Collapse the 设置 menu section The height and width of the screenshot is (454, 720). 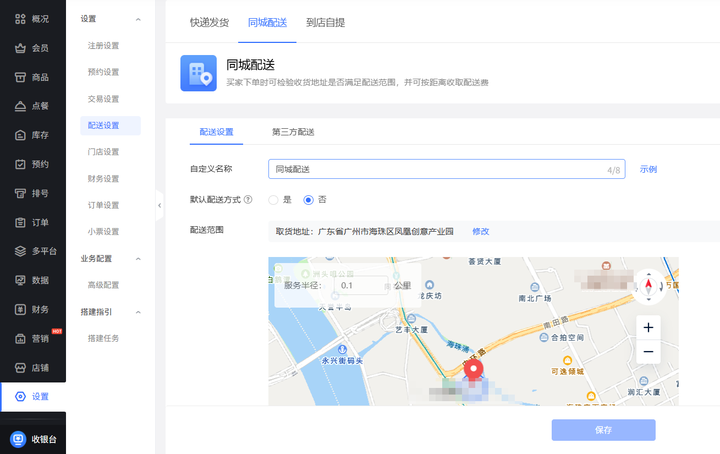(x=137, y=19)
